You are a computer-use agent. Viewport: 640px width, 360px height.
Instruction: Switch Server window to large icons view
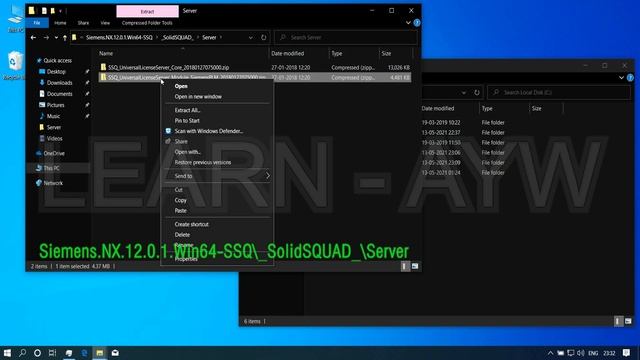(415, 267)
